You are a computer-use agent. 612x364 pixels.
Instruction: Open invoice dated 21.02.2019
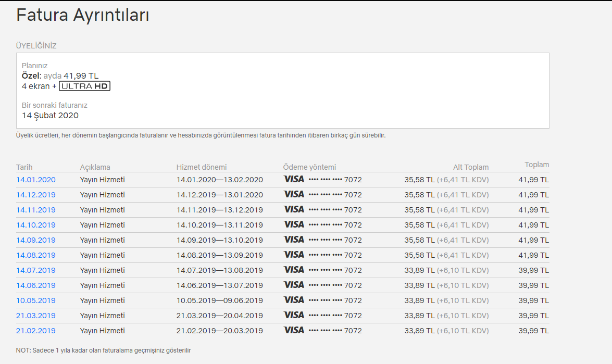pos(35,331)
